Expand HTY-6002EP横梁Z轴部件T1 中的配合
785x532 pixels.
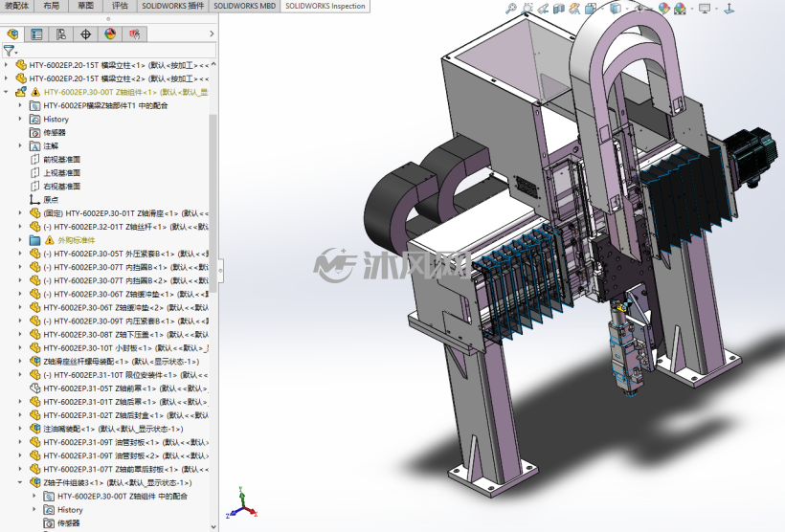coord(20,105)
